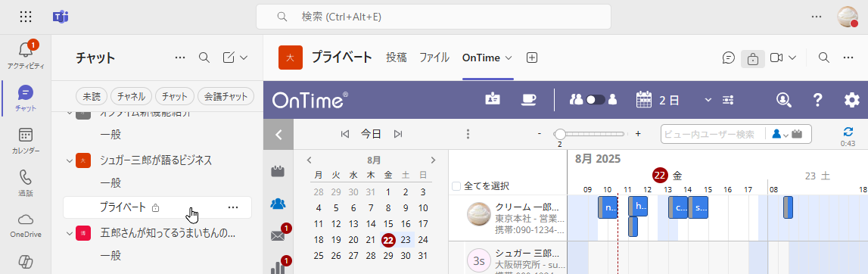Viewport: 868px width, 274px height.
Task: Click the 今日 button
Action: tap(372, 133)
